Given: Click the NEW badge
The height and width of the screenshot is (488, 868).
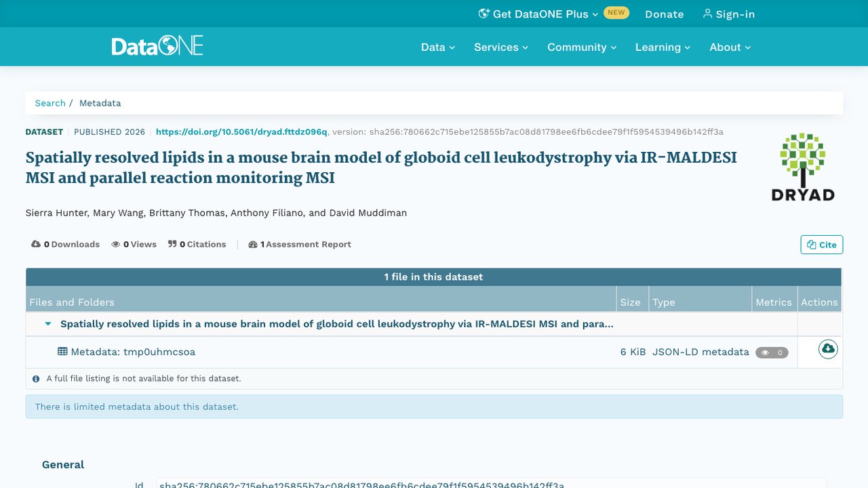Looking at the screenshot, I should (616, 12).
